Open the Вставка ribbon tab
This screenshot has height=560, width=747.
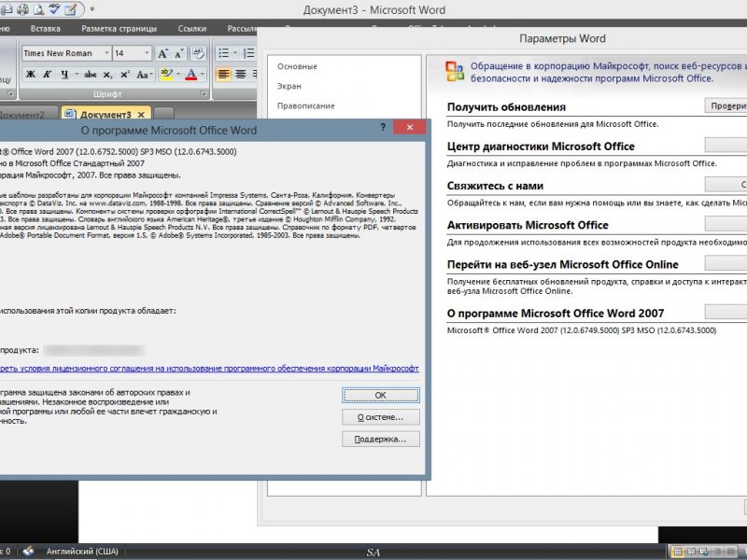pos(45,29)
